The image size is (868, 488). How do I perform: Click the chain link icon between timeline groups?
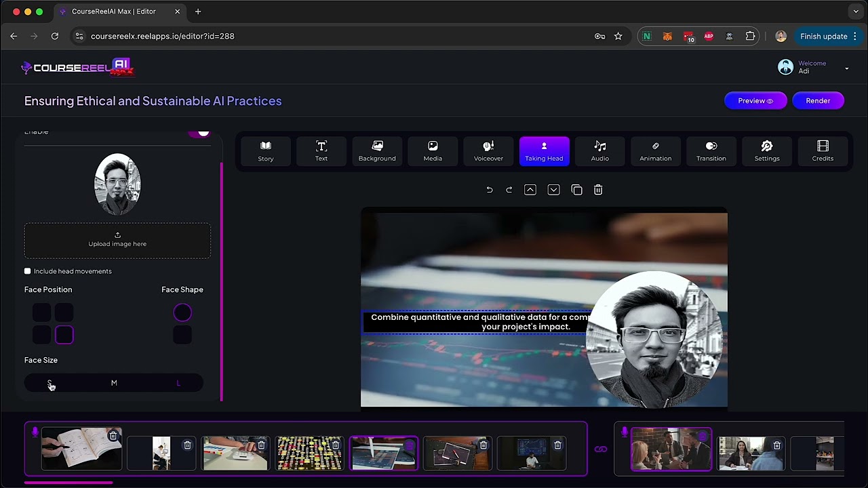pos(601,449)
